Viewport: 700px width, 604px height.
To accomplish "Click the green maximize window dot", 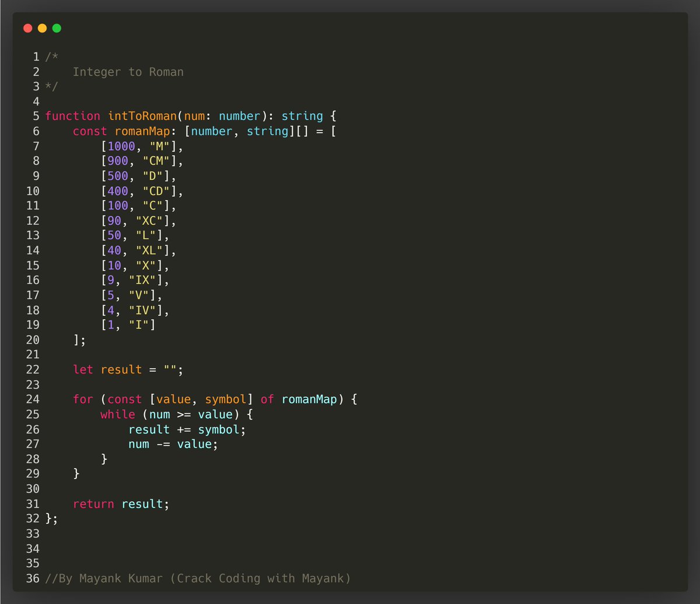I will [57, 28].
